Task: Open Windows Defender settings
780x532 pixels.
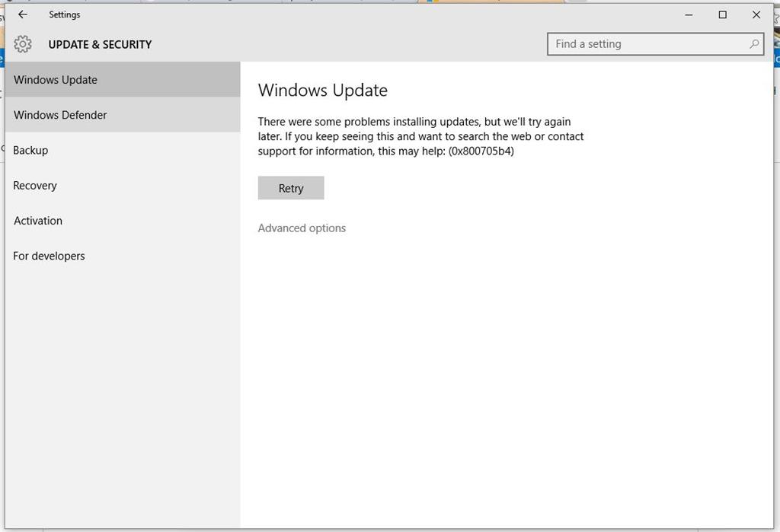Action: tap(123, 115)
